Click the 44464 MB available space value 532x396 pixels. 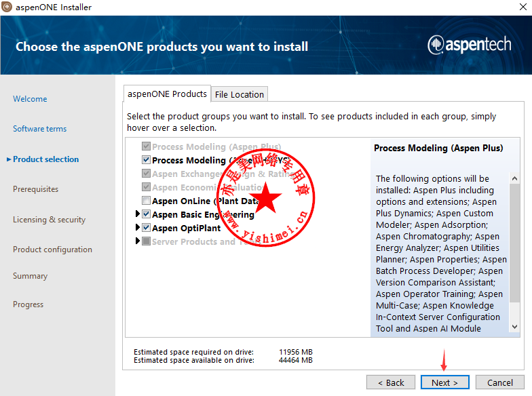(x=296, y=360)
